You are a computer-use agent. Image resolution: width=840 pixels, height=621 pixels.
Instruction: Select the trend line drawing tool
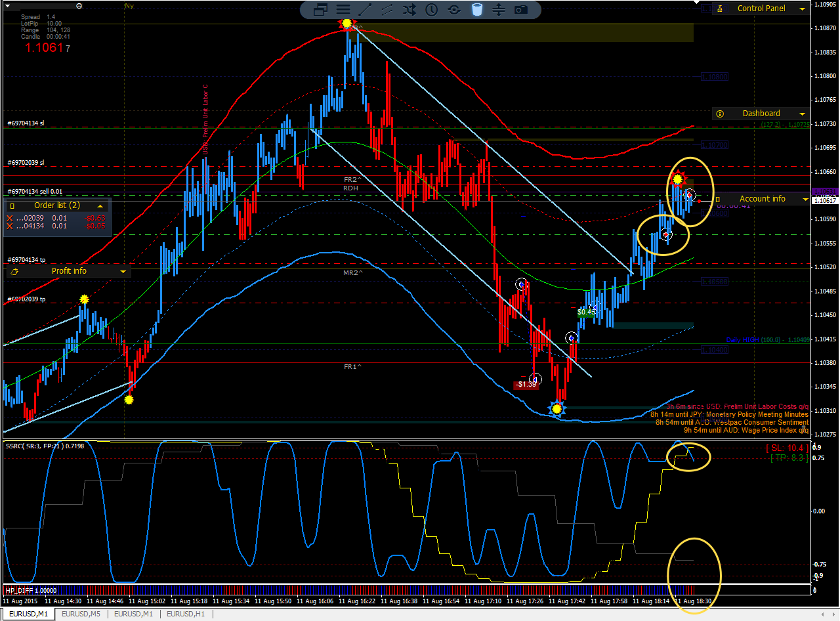pos(365,10)
